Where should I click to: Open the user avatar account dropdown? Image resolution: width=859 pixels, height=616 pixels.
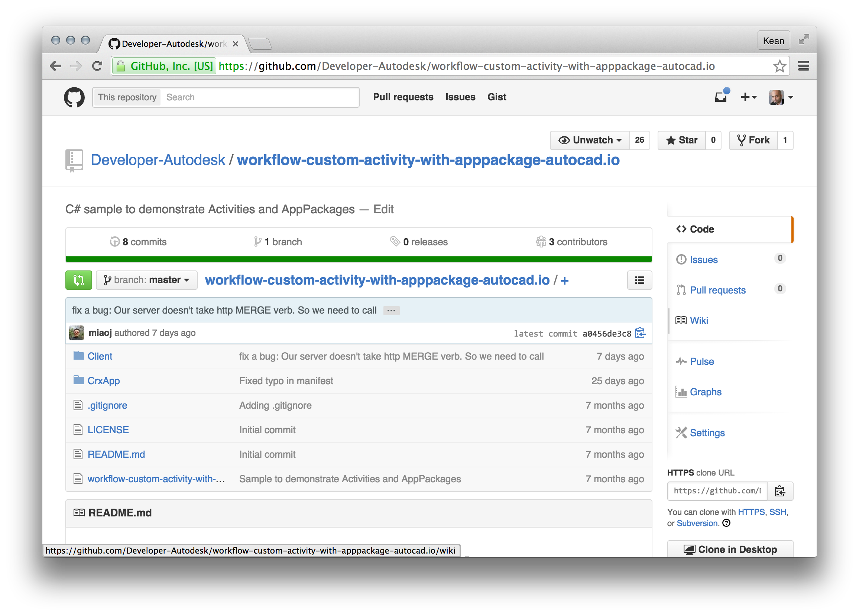point(781,97)
